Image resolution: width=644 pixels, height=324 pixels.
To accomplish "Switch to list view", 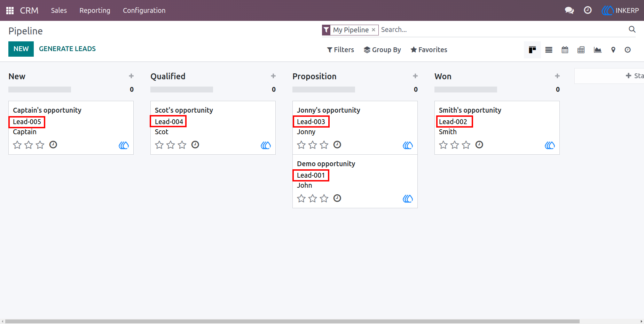I will [x=549, y=50].
